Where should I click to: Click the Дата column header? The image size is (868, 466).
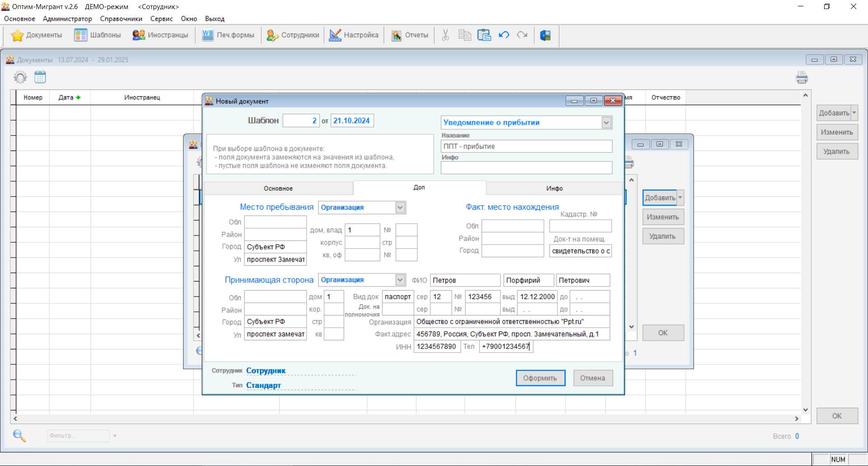pyautogui.click(x=70, y=98)
